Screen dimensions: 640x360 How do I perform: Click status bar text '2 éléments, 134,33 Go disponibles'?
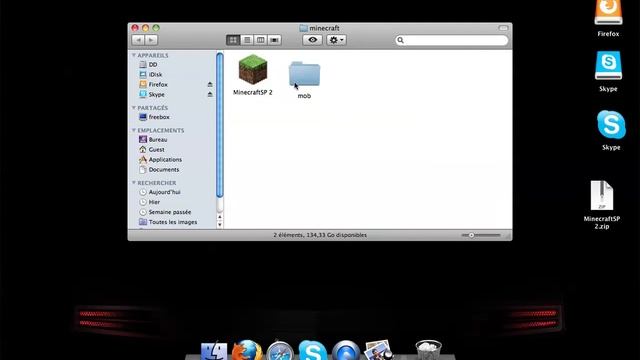320,235
